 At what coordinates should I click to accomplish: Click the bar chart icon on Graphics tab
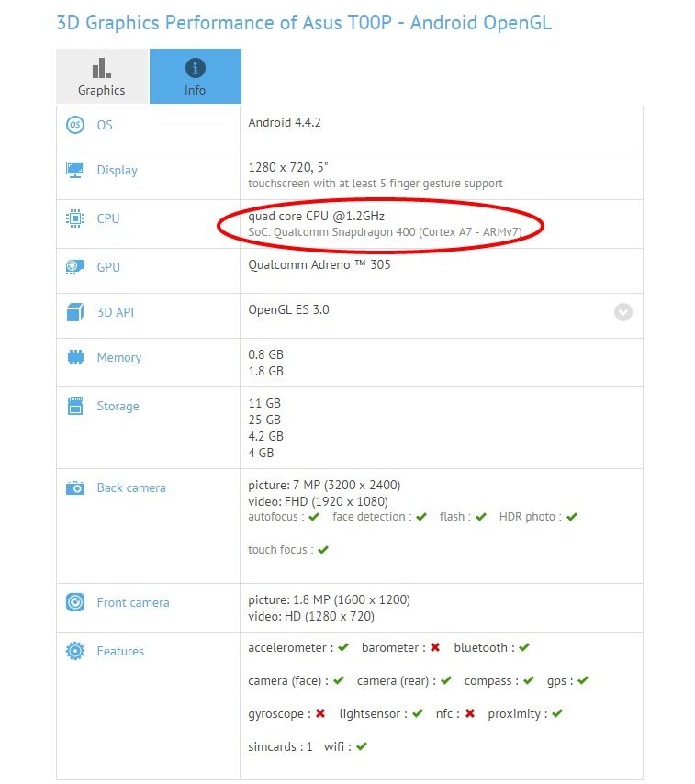(x=102, y=68)
